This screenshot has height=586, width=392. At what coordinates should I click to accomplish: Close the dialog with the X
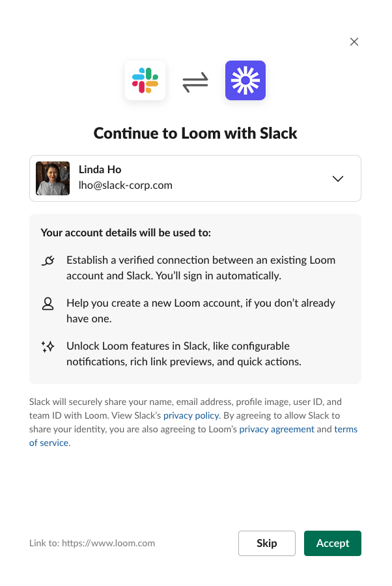(x=354, y=42)
